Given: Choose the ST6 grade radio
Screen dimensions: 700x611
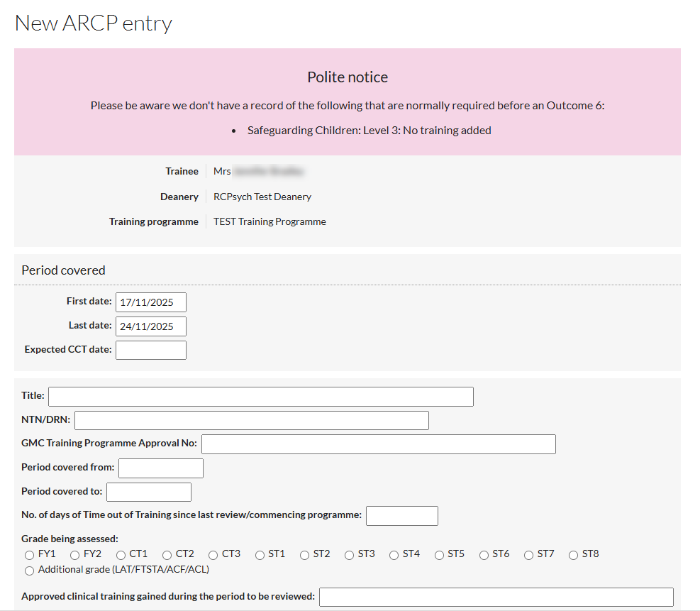Looking at the screenshot, I should click(484, 555).
